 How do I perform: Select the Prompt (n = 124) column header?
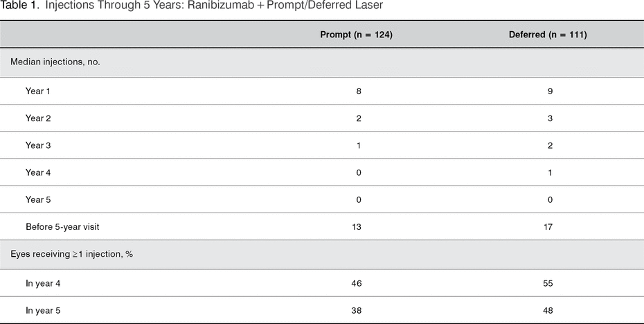pos(356,35)
